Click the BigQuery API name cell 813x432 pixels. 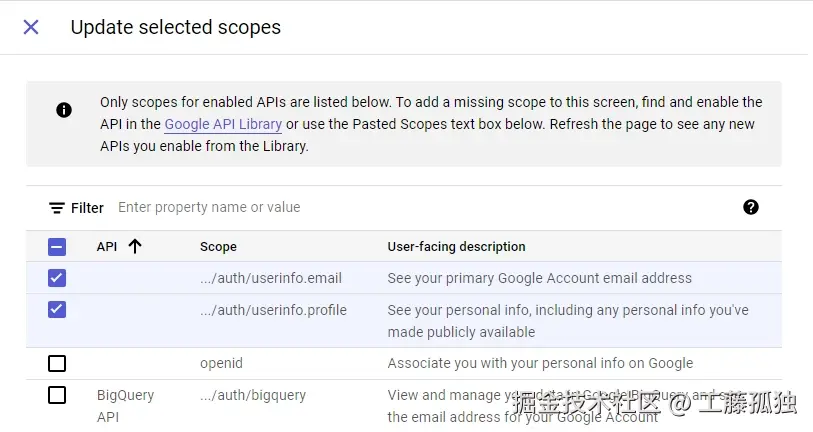tap(125, 405)
